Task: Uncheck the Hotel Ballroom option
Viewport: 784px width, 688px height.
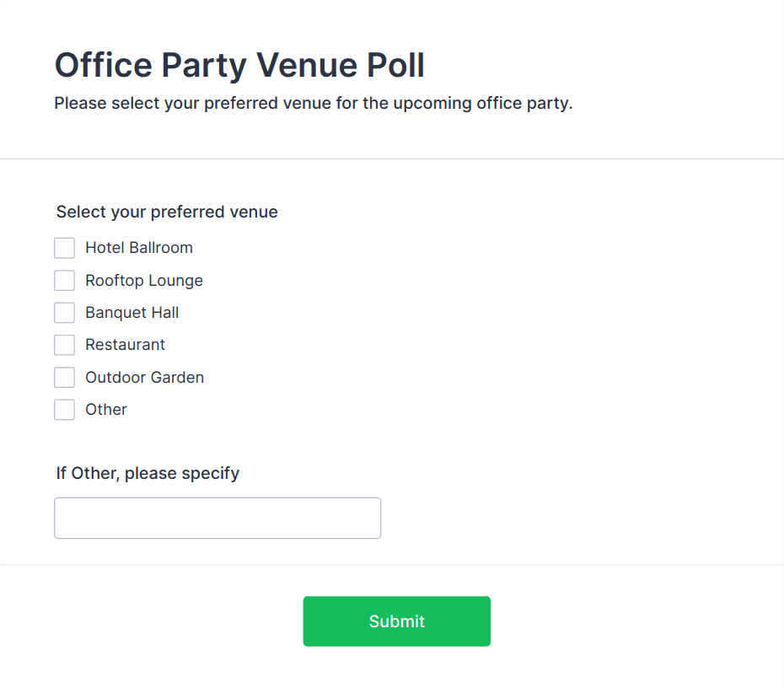Action: click(x=64, y=247)
